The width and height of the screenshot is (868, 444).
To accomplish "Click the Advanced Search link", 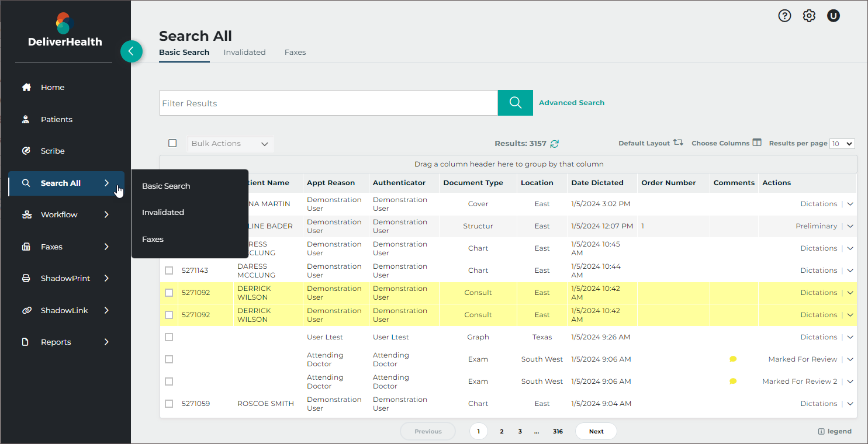I will tap(572, 103).
